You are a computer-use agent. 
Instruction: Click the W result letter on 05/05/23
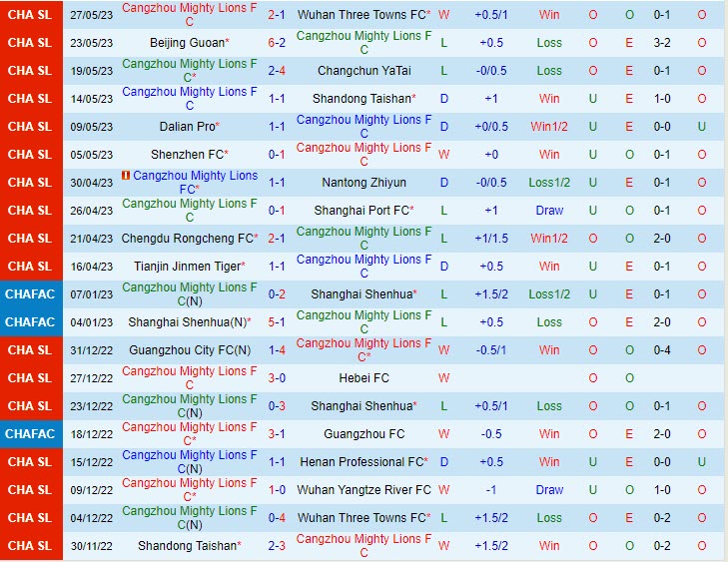[x=443, y=154]
